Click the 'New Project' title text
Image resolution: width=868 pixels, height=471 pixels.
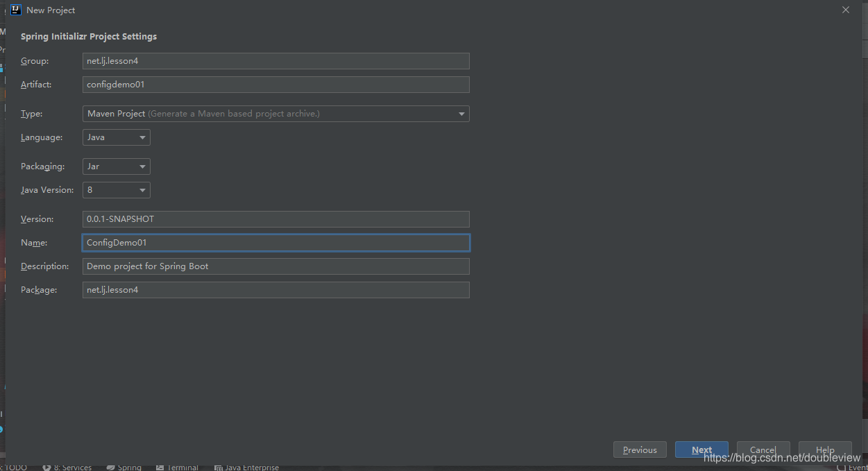[x=51, y=10]
